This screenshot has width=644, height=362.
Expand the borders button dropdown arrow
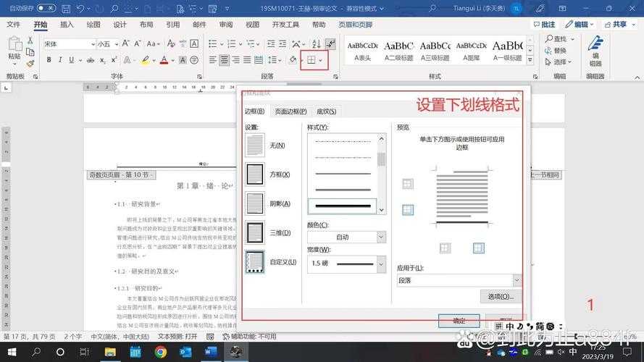pyautogui.click(x=321, y=61)
